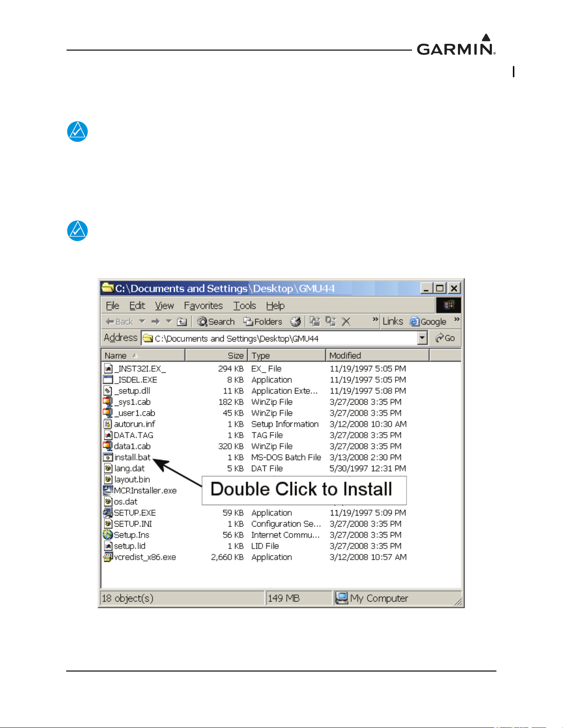Open the Help menu
This screenshot has width=563, height=728.
275,306
